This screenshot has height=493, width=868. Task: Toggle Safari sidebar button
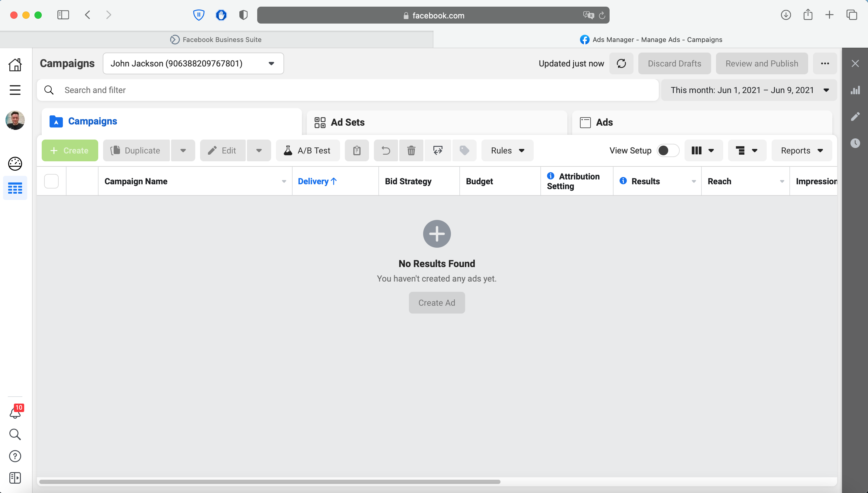63,15
